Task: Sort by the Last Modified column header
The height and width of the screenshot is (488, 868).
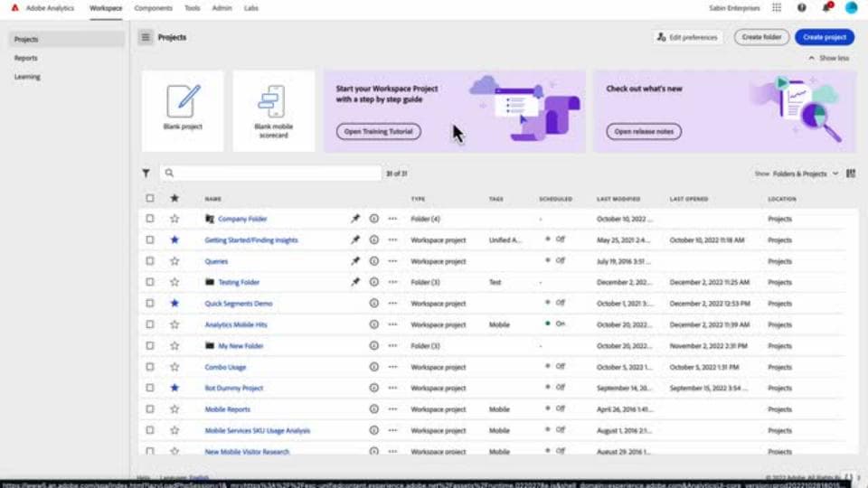Action: 618,199
